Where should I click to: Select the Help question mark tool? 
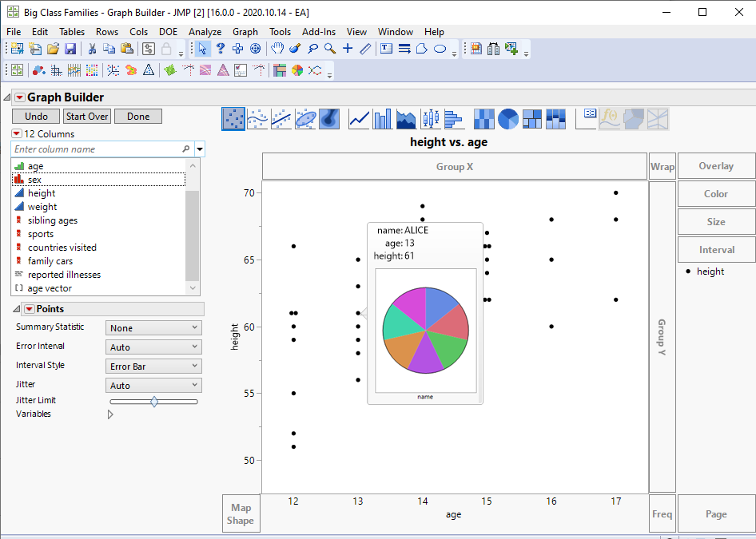[221, 49]
